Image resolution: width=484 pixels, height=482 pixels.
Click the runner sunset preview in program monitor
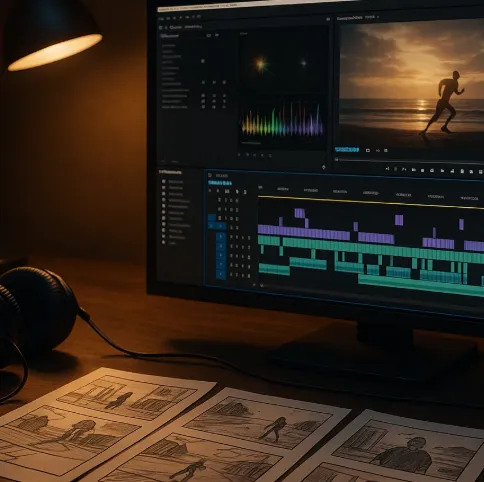(x=412, y=84)
